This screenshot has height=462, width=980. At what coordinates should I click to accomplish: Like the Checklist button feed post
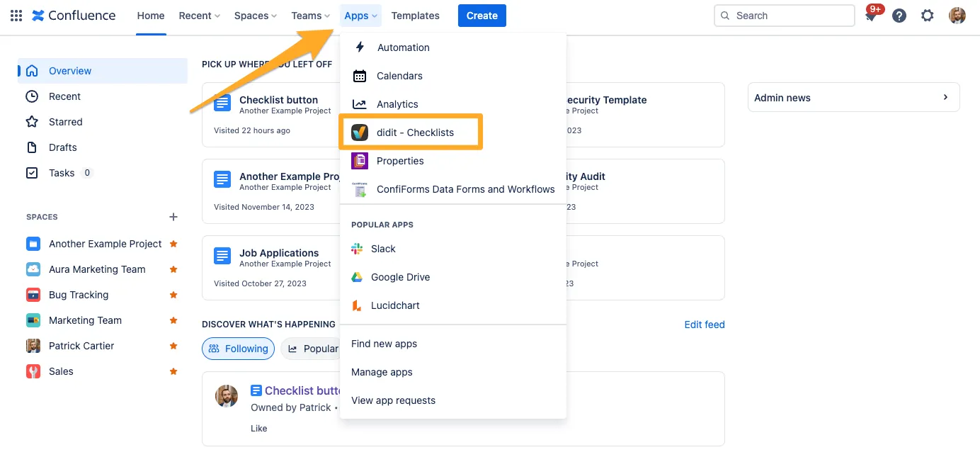259,428
